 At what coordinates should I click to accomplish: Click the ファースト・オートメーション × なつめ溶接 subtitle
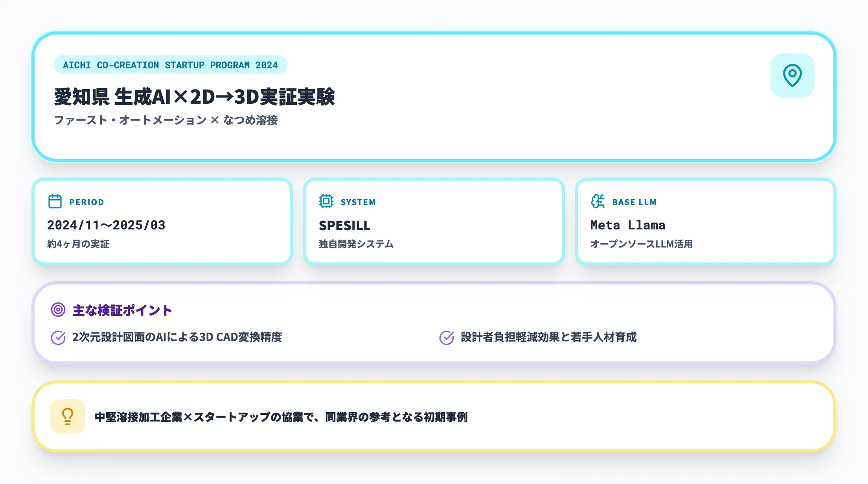[x=166, y=120]
